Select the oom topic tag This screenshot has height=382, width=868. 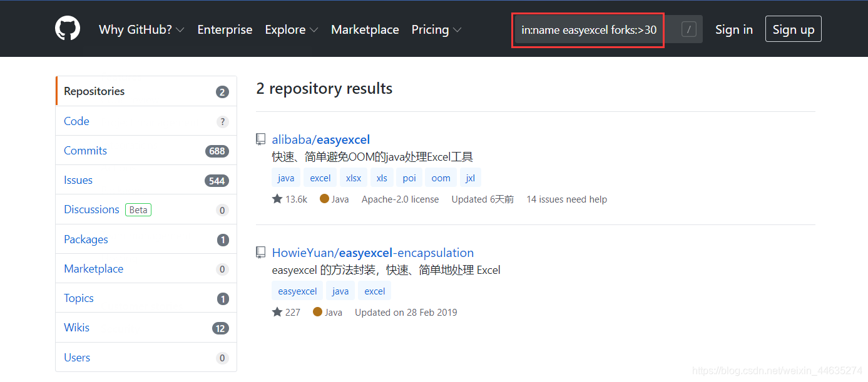pos(441,178)
